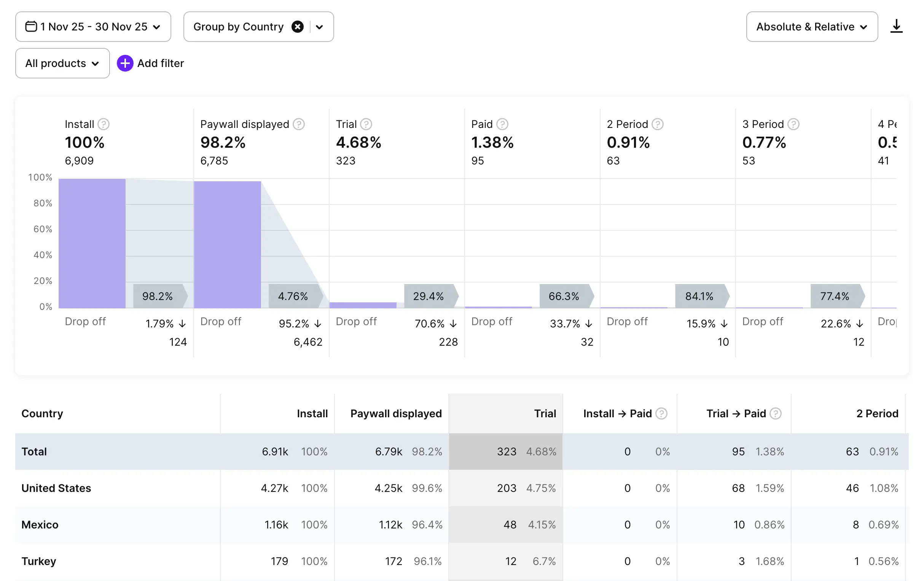
Task: Open the Trial metric help tooltip
Action: point(366,124)
